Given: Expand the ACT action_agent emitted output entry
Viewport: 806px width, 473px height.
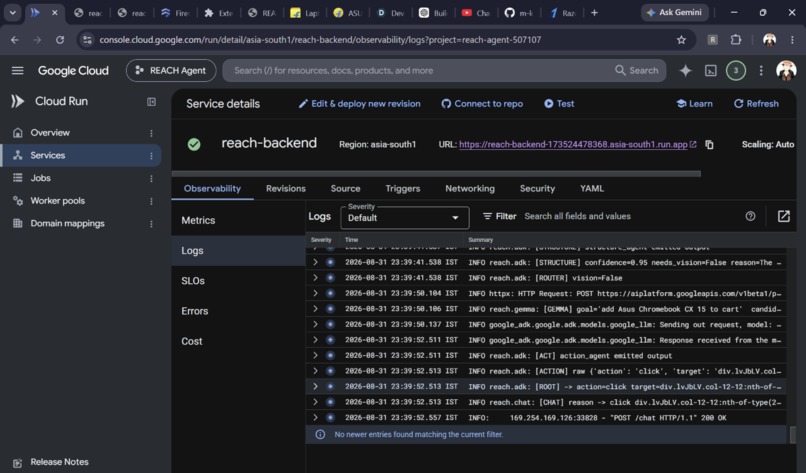Looking at the screenshot, I should (x=315, y=355).
